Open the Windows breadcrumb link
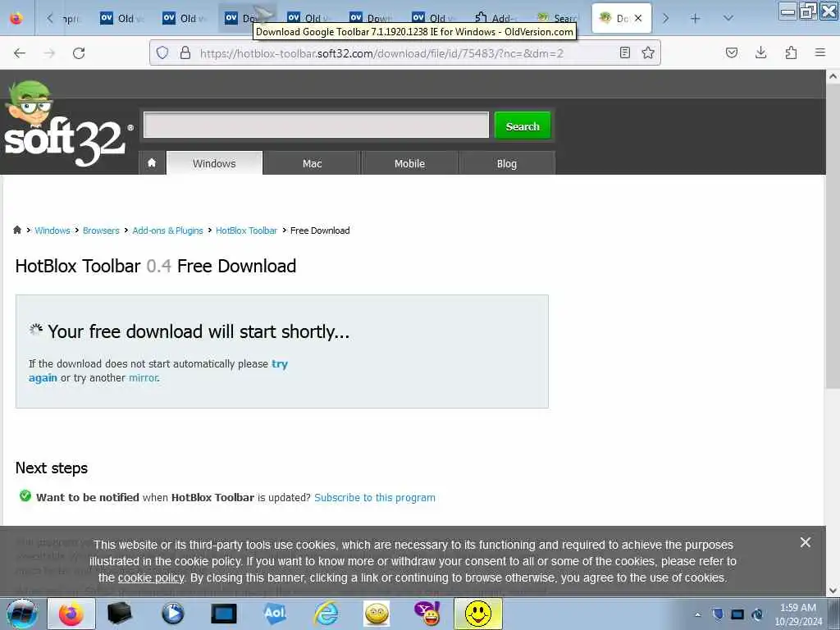840x630 pixels. click(x=52, y=231)
